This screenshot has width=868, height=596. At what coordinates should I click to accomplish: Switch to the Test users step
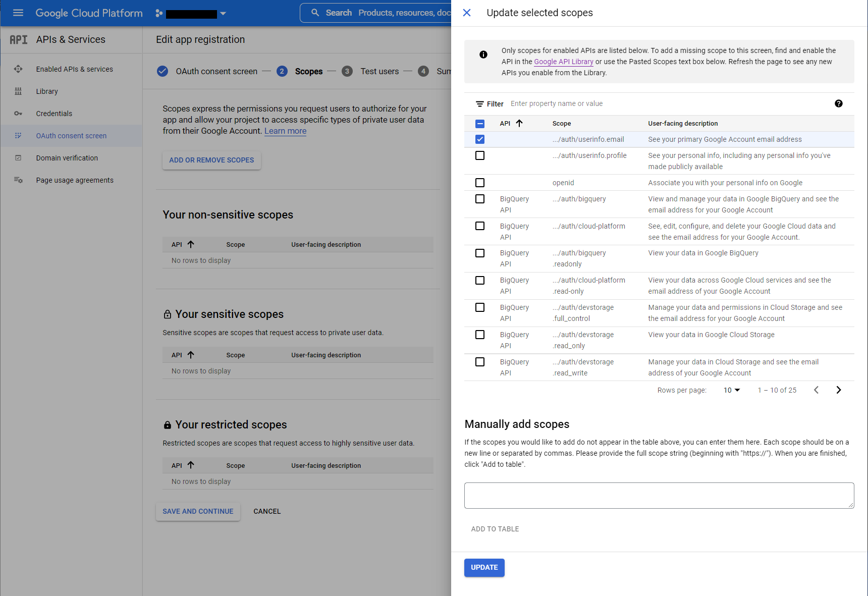point(379,71)
